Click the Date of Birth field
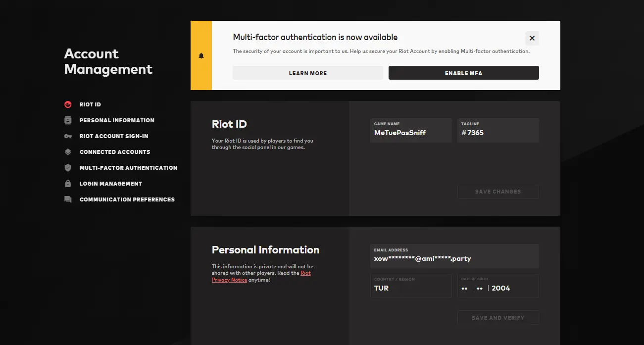Viewport: 644px width, 345px height. pyautogui.click(x=498, y=286)
